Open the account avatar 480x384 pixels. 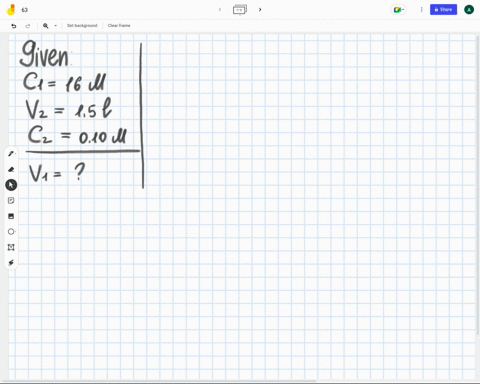tap(469, 10)
